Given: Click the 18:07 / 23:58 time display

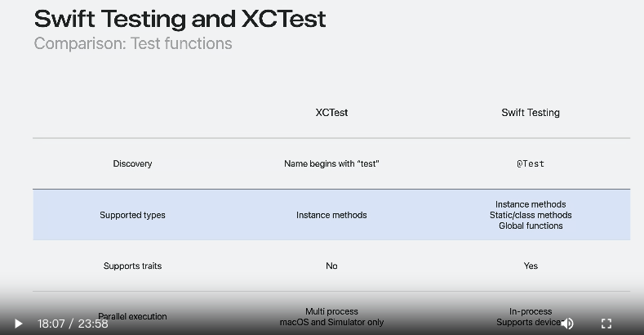Looking at the screenshot, I should tap(73, 324).
